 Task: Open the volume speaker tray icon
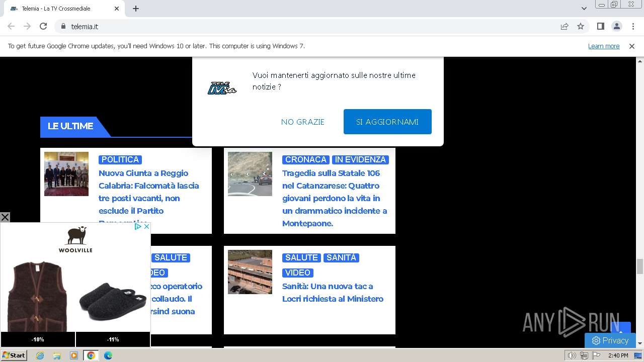coord(572,355)
